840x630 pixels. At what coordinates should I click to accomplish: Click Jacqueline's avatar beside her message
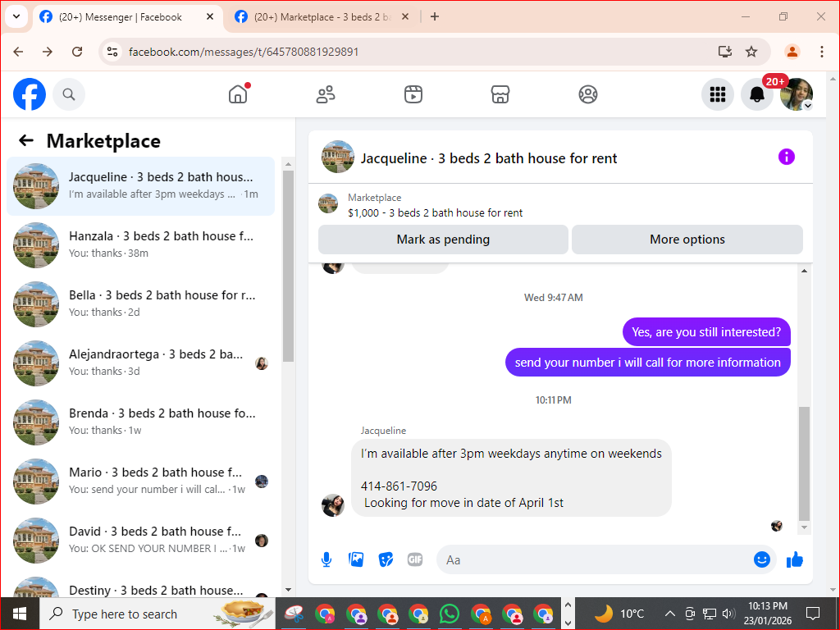[333, 505]
